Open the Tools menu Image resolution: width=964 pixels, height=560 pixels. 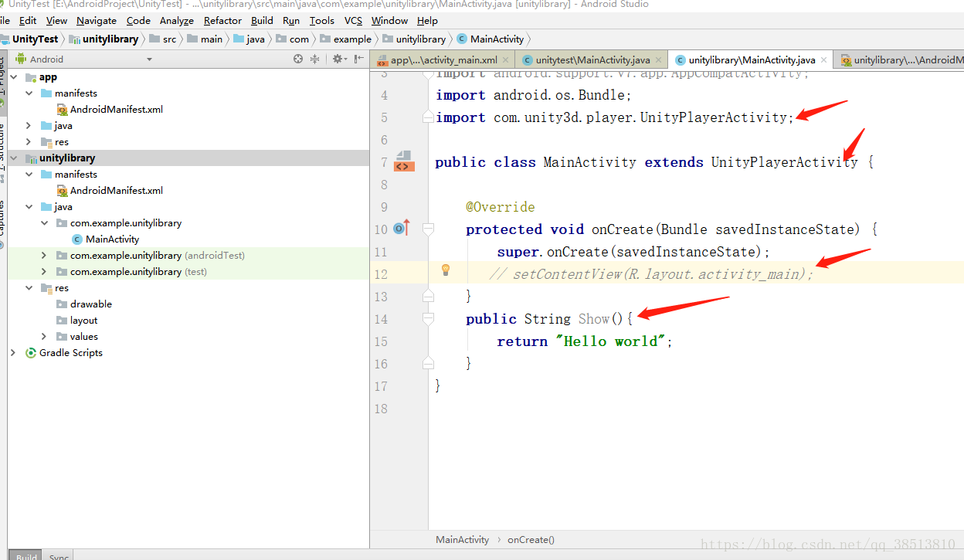(x=322, y=21)
